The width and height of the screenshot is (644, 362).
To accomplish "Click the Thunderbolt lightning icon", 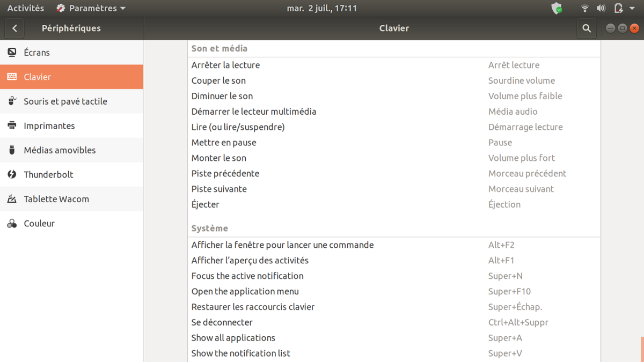I will 12,174.
